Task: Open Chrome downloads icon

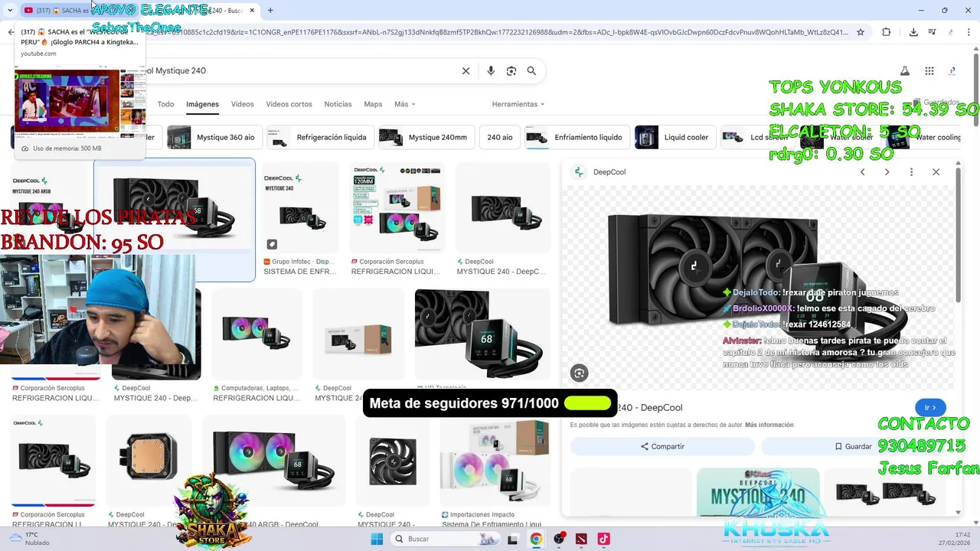Action: click(913, 32)
